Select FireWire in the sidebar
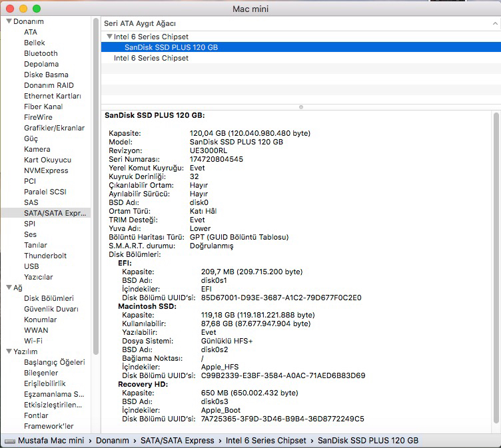This screenshot has width=501, height=448. tap(38, 117)
